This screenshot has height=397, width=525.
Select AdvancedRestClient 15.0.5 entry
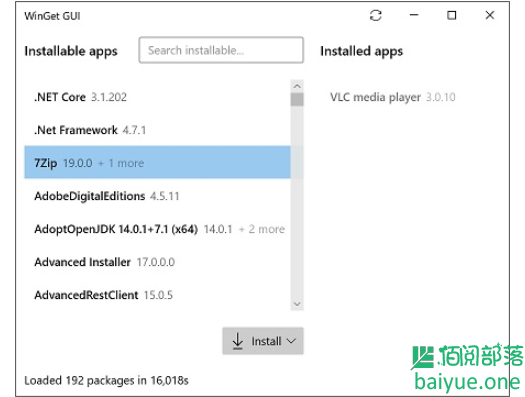(157, 295)
